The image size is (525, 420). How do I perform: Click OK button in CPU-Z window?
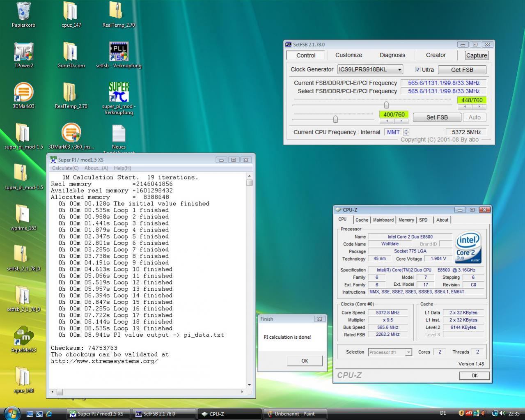475,376
